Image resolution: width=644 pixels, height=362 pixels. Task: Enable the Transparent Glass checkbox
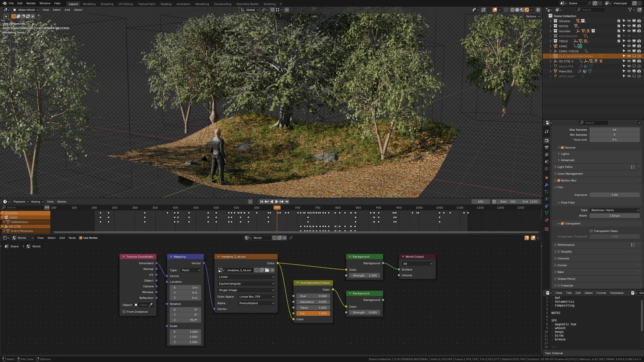pos(591,231)
